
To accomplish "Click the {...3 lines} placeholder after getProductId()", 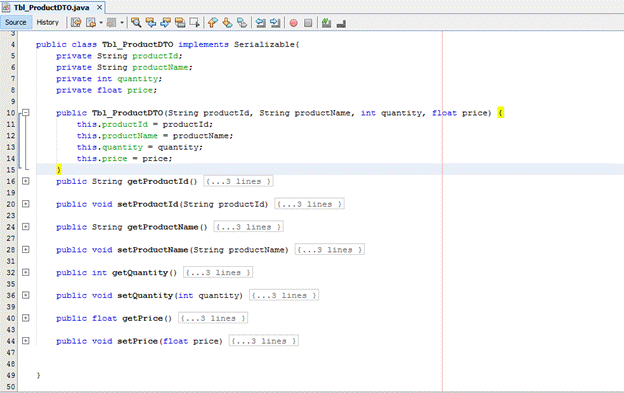I will coord(238,181).
